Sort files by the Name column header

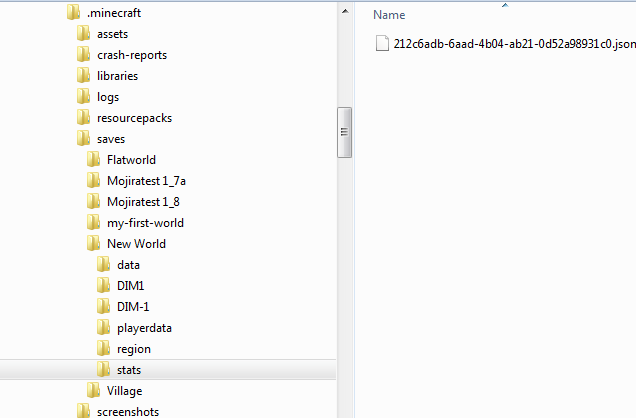(x=389, y=15)
